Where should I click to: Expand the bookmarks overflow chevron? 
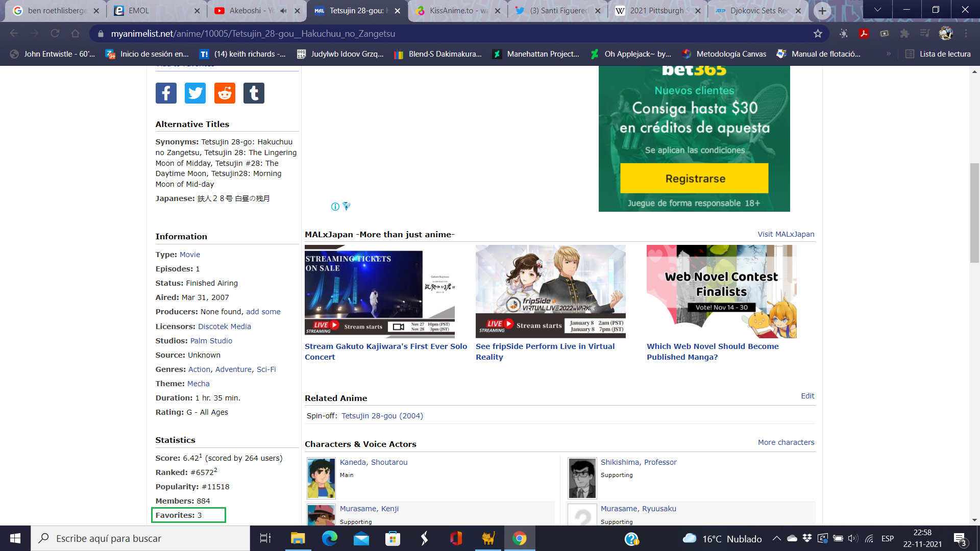click(x=888, y=54)
